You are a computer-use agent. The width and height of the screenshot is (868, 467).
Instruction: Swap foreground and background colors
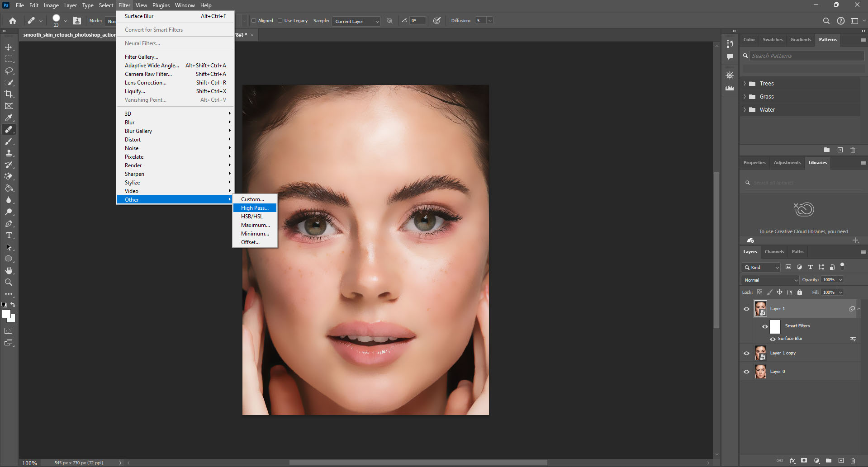coord(13,305)
